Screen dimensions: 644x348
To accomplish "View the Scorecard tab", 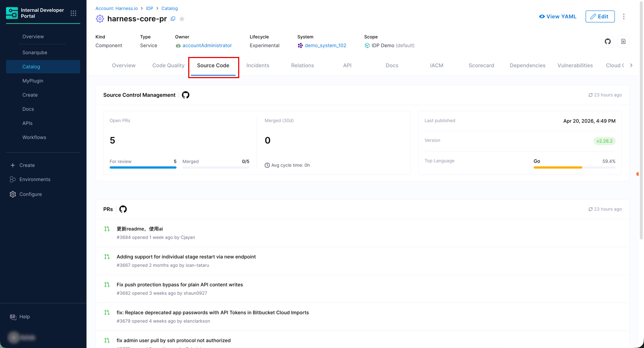I will [x=482, y=66].
